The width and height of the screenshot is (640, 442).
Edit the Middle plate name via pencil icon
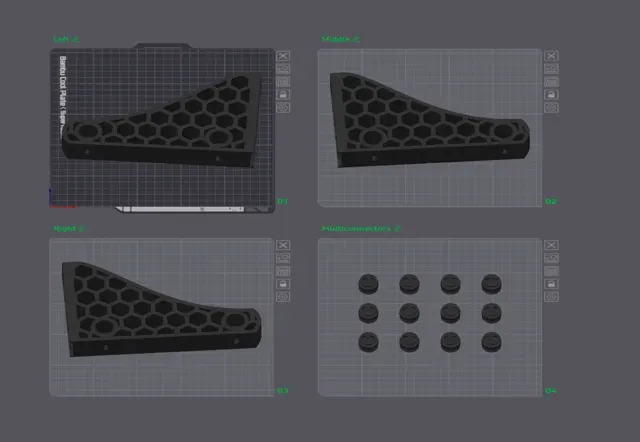click(356, 39)
